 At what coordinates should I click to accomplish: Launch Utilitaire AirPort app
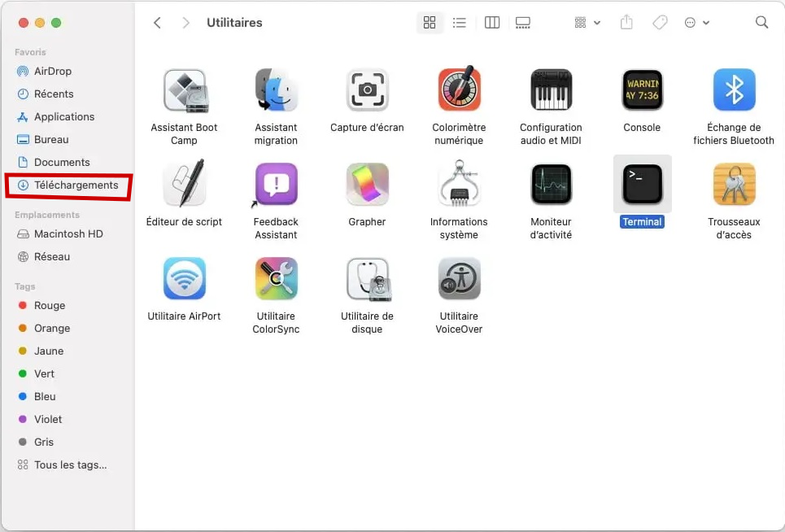[184, 279]
